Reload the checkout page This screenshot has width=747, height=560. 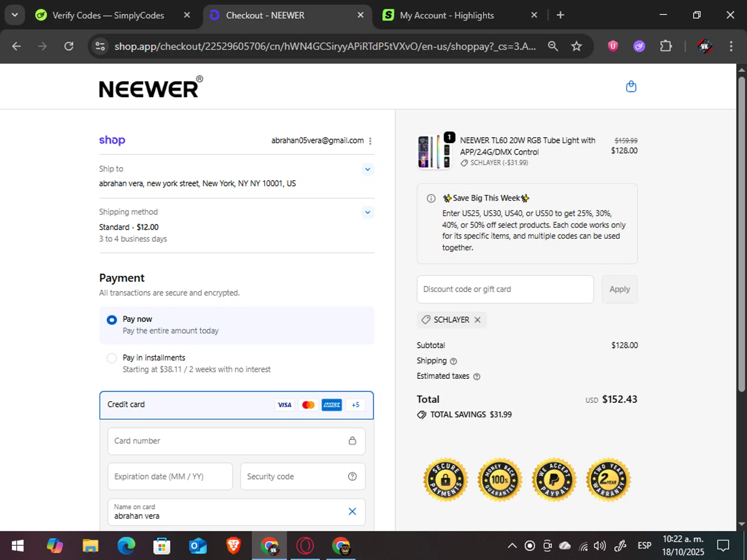tap(69, 46)
